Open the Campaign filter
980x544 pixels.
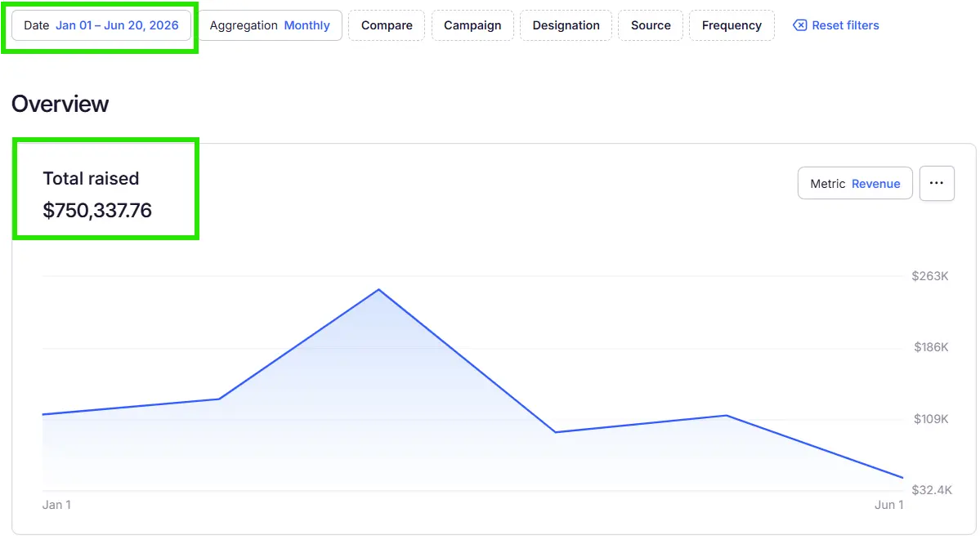(x=472, y=25)
